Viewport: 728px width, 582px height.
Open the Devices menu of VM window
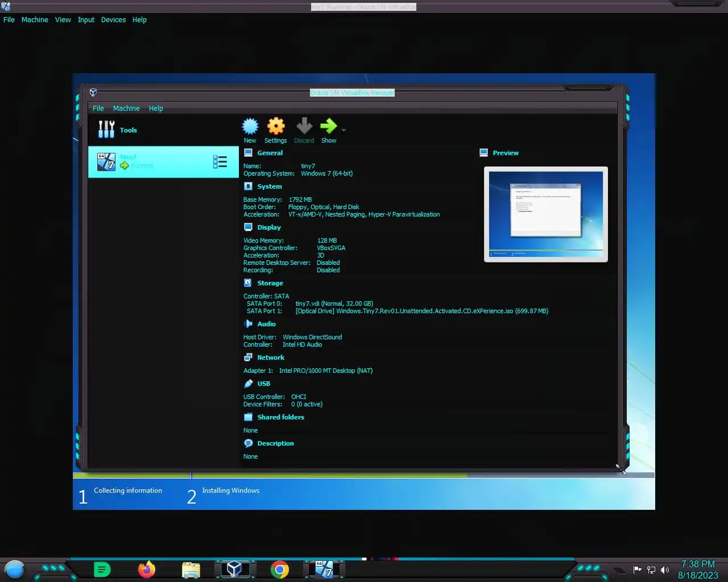pyautogui.click(x=113, y=20)
